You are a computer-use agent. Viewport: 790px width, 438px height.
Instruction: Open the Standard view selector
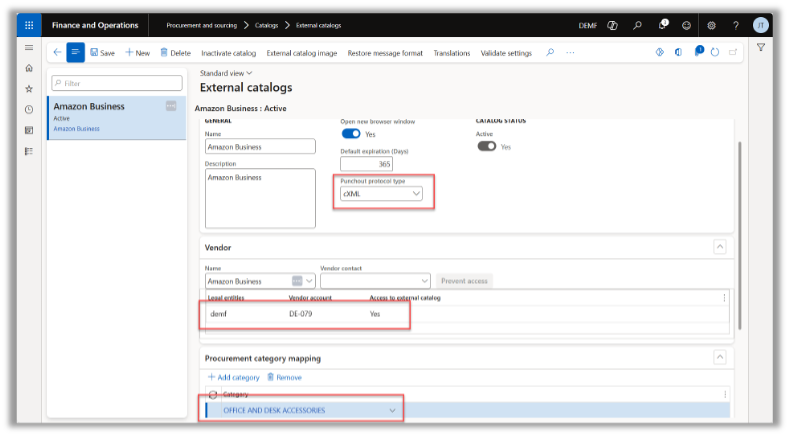(x=226, y=74)
